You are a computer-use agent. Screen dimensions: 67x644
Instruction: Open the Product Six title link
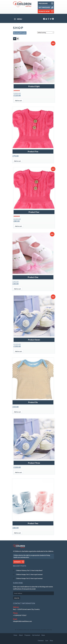pos(33,402)
